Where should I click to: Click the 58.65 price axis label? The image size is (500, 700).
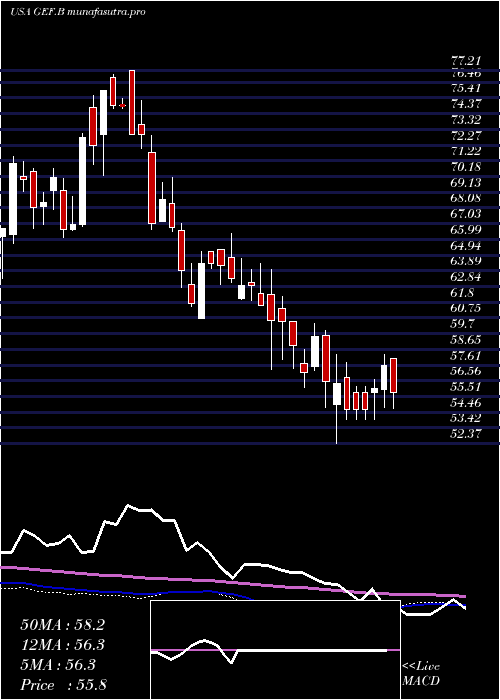pos(465,340)
